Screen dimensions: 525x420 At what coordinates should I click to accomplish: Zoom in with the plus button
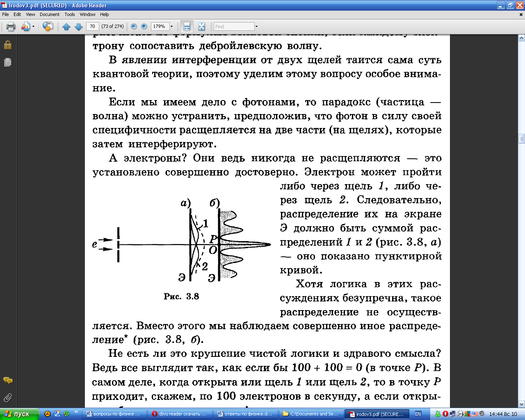pyautogui.click(x=144, y=26)
